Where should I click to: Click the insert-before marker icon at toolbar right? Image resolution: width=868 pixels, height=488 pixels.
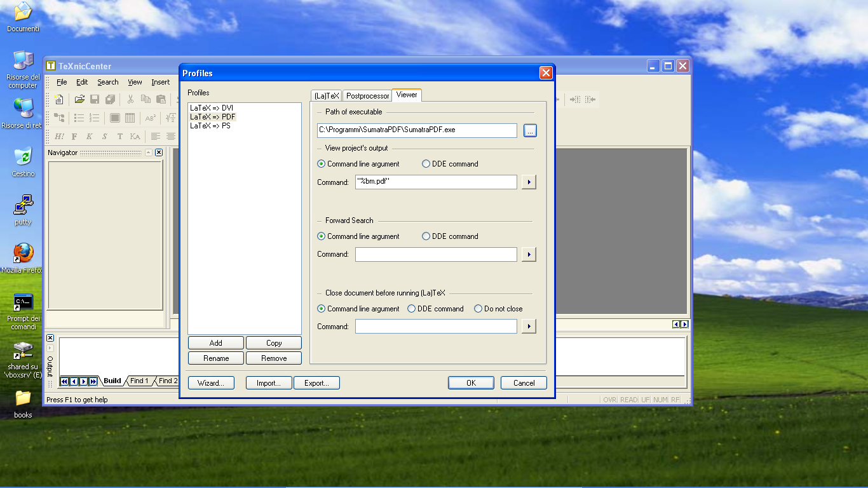[575, 99]
